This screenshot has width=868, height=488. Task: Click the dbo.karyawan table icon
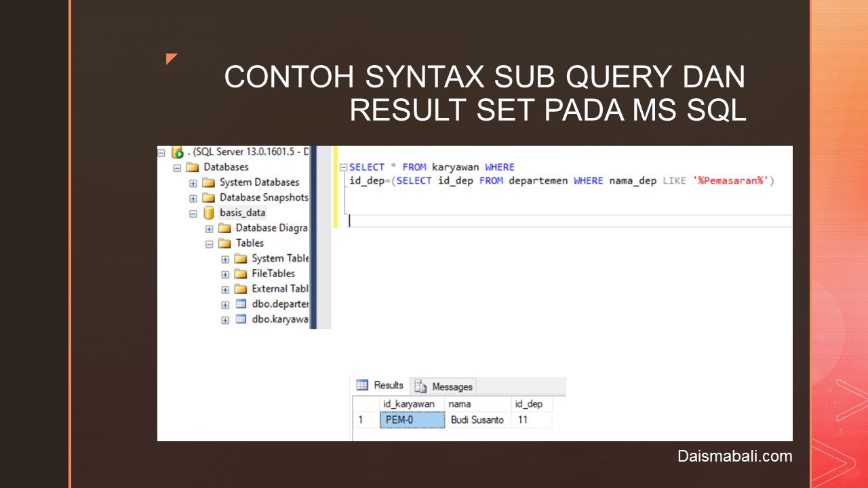tap(241, 319)
